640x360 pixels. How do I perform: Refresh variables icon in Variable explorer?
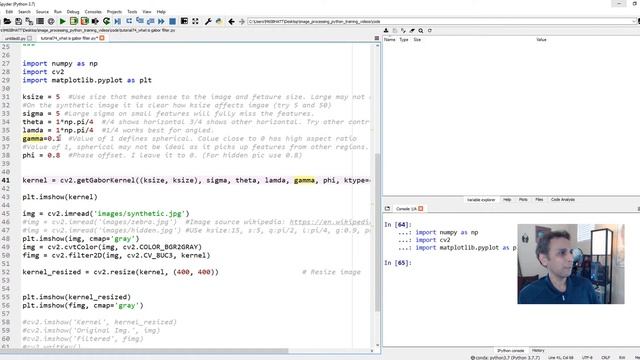(x=429, y=31)
